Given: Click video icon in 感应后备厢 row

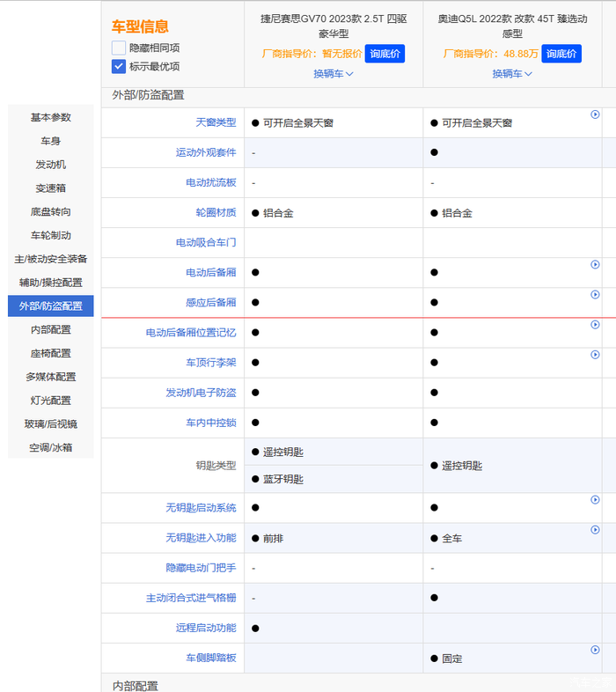Looking at the screenshot, I should 595,295.
